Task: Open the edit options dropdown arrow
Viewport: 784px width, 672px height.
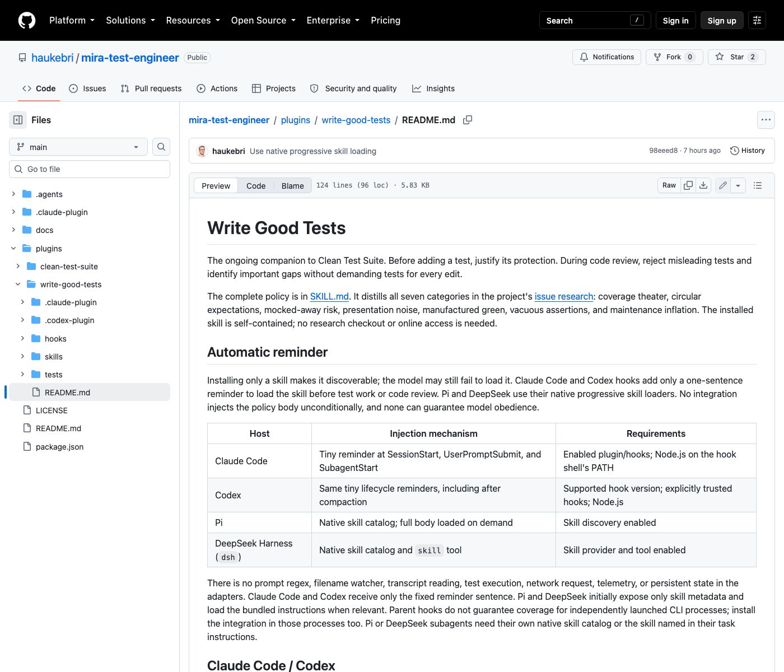Action: [x=738, y=185]
